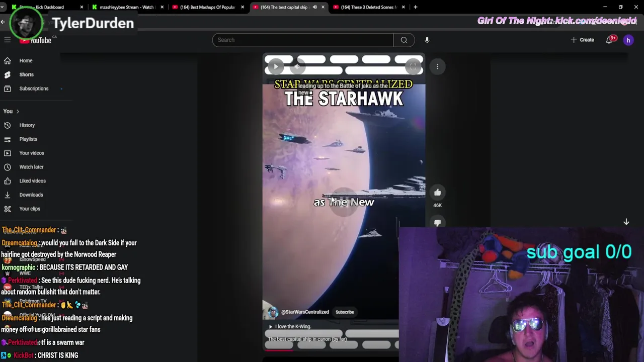Screen dimensions: 644x362
Task: Open a new browser tab
Action: point(415,7)
